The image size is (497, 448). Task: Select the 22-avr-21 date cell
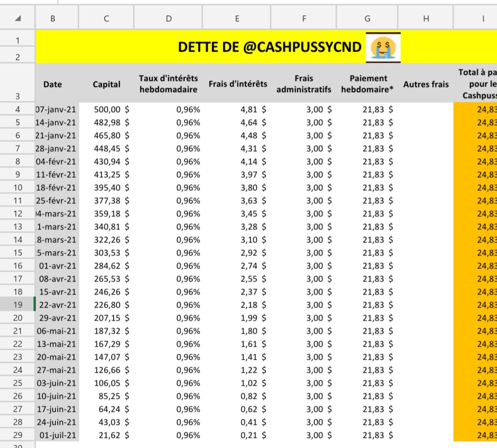click(x=57, y=305)
